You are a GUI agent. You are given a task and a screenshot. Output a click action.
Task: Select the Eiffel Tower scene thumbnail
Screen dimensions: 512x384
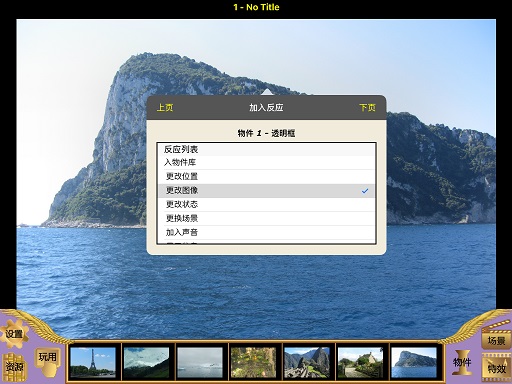[x=93, y=362]
